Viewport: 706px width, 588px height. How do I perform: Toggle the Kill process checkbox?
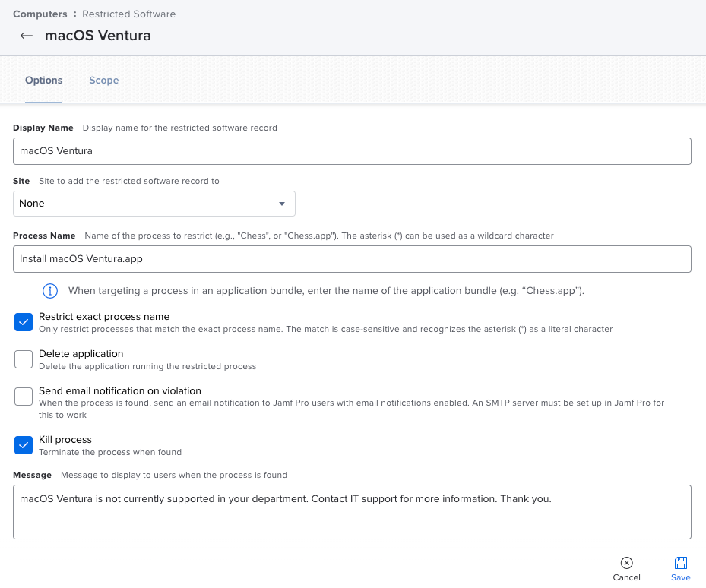pos(24,445)
